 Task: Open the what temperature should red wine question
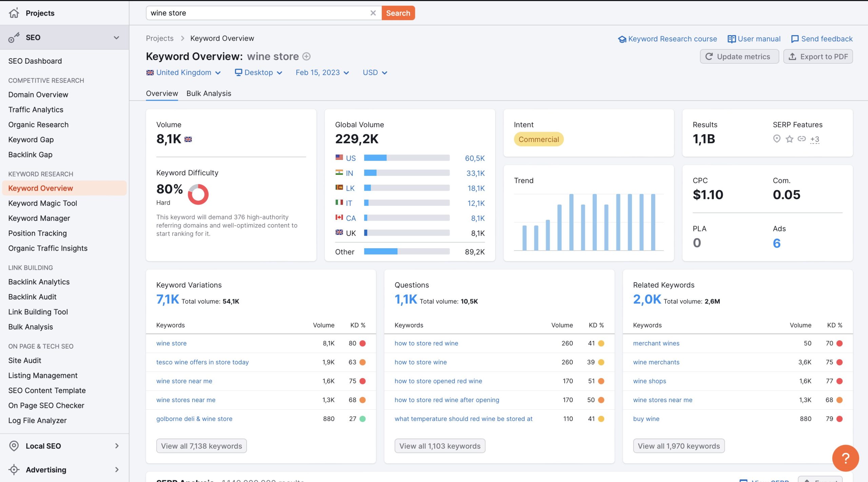(x=463, y=419)
